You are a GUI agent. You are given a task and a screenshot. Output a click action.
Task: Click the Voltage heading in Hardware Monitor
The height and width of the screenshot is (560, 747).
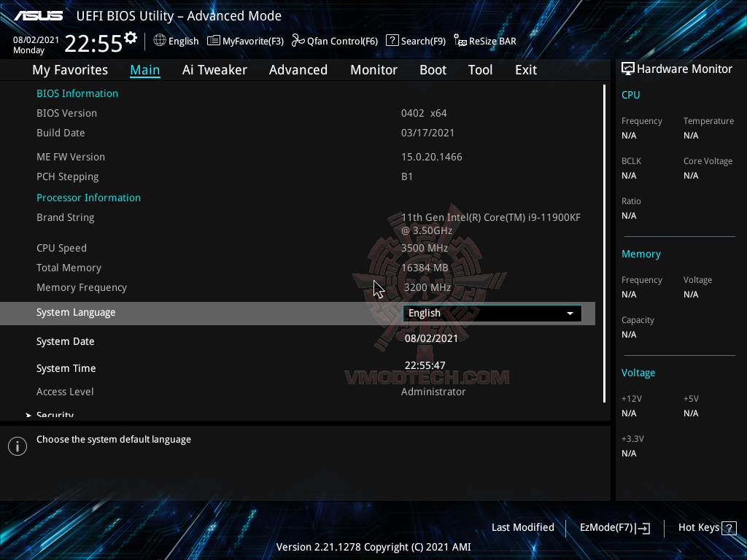638,373
